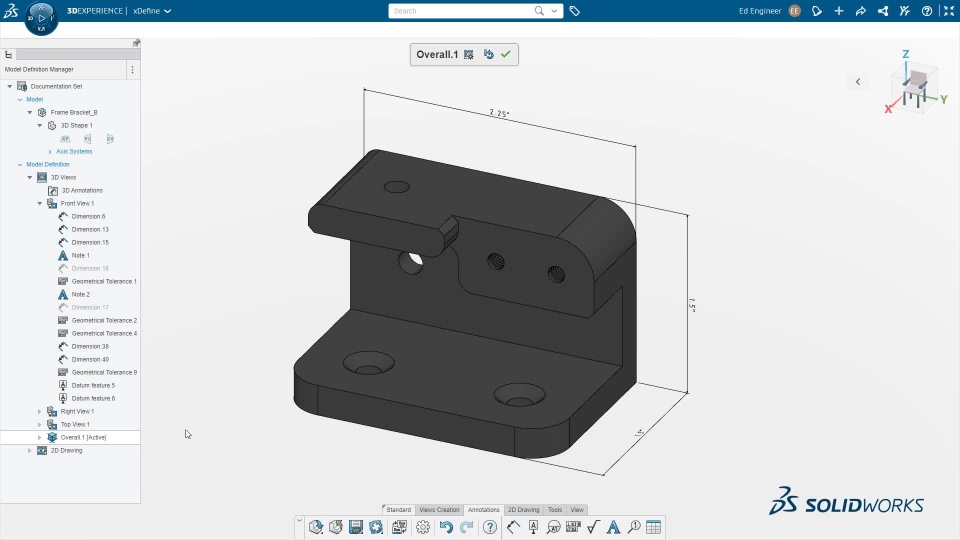Click the Dimension tool in Annotations toolbar
The image size is (960, 540).
tap(513, 527)
